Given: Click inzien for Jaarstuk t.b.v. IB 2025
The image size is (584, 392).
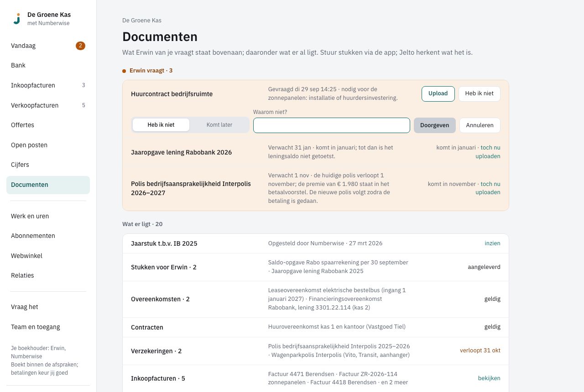Looking at the screenshot, I should pyautogui.click(x=492, y=243).
